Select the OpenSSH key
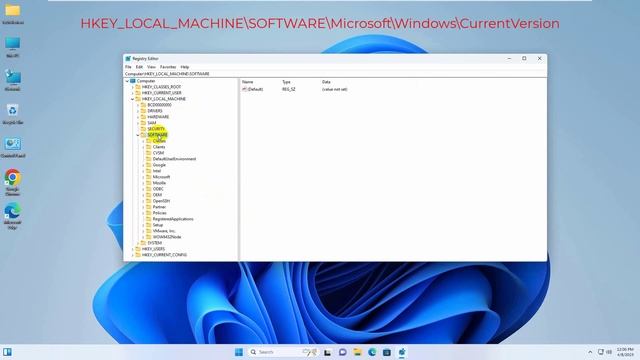 [x=161, y=201]
